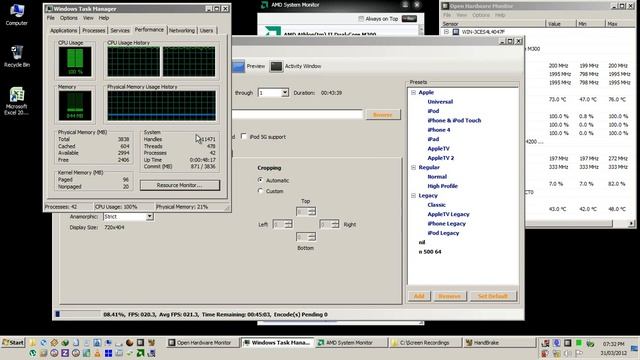Click the green AMD arrow quick launch icon
Screen dimensions: 640x360
pos(140,353)
